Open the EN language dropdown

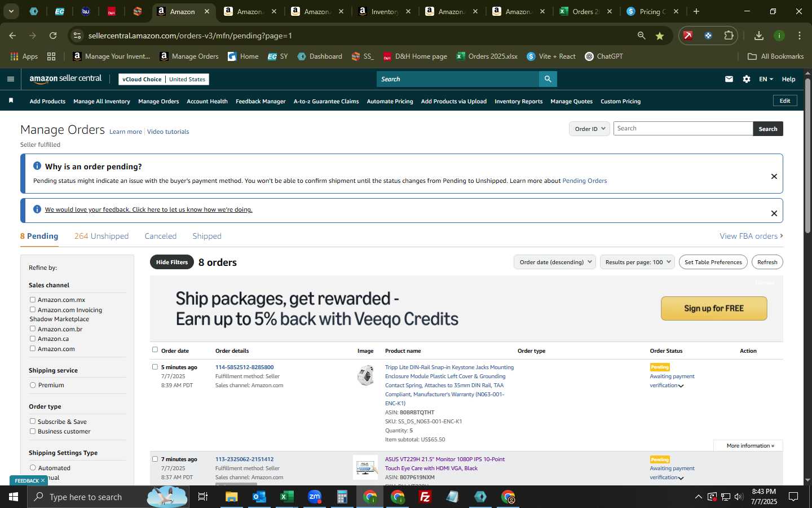[x=766, y=79]
